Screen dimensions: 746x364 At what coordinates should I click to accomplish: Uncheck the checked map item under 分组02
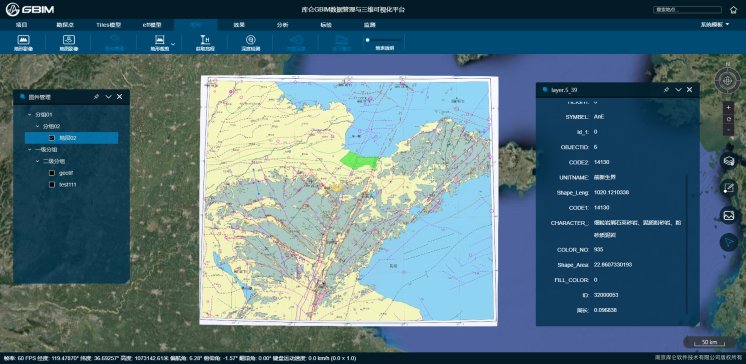52,138
